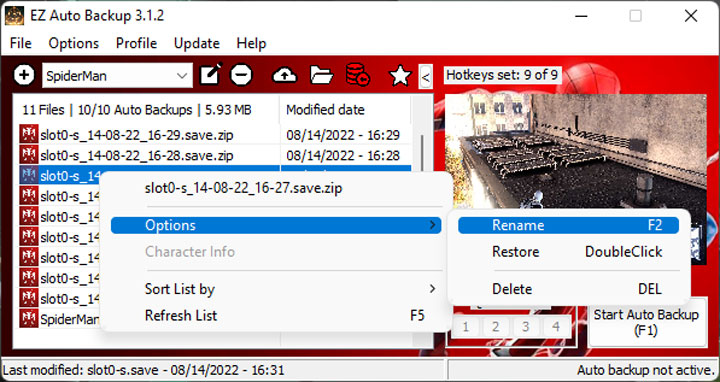This screenshot has height=382, width=720.
Task: Open the edit profile pencil icon
Action: click(x=211, y=75)
